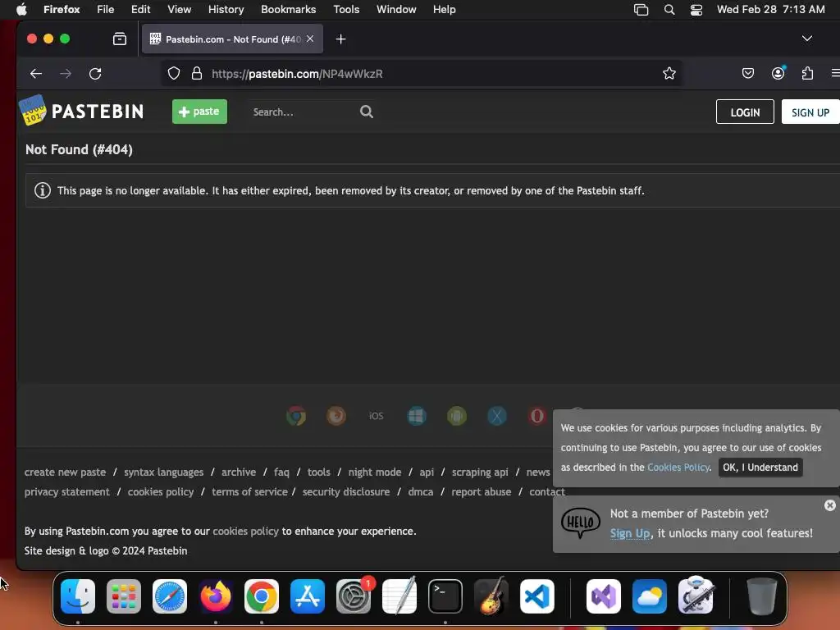Open the History menu

tap(226, 9)
